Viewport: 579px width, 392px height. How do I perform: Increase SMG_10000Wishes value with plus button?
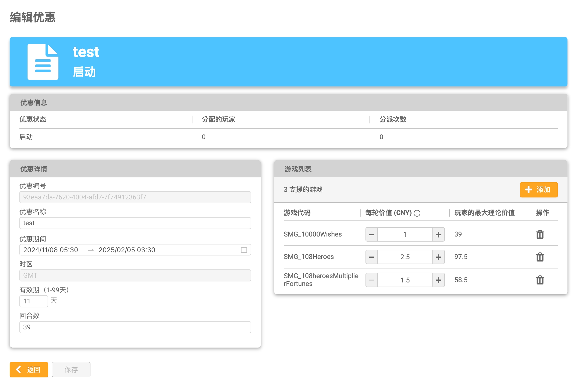click(438, 234)
